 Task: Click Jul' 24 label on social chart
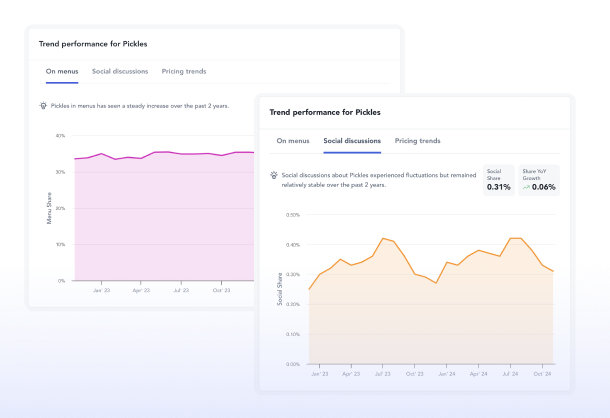[x=510, y=374]
